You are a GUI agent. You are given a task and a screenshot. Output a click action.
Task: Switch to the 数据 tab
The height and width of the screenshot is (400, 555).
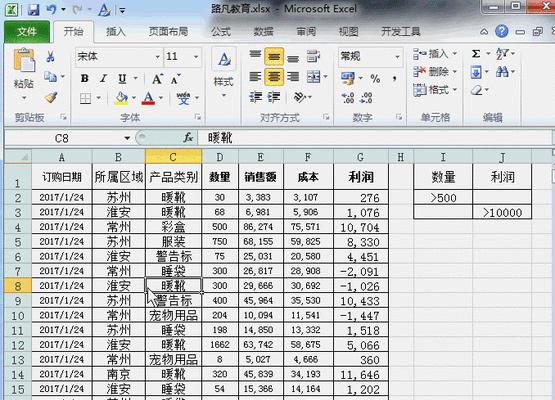(263, 32)
